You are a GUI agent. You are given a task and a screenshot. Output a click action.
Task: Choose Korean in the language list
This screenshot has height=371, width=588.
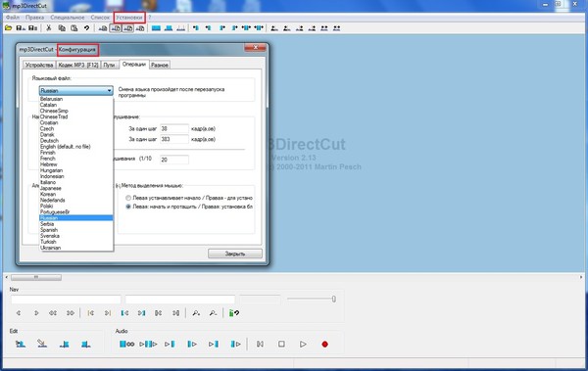[76, 194]
